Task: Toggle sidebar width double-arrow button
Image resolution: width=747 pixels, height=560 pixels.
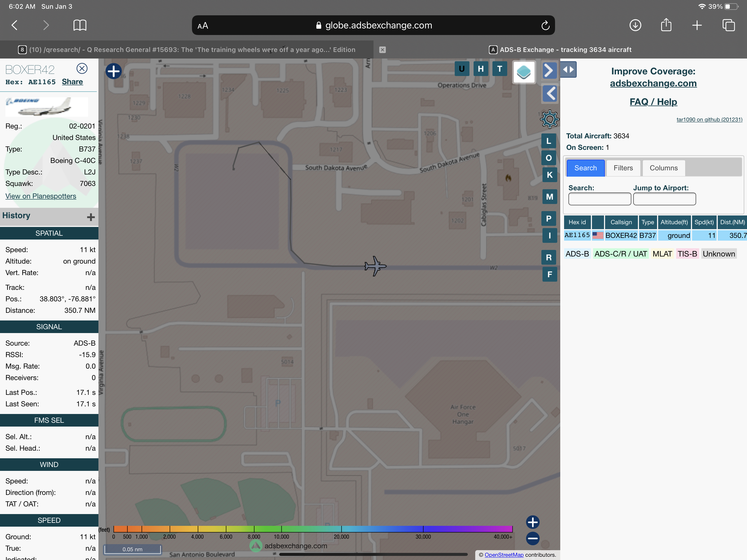Action: pos(568,69)
